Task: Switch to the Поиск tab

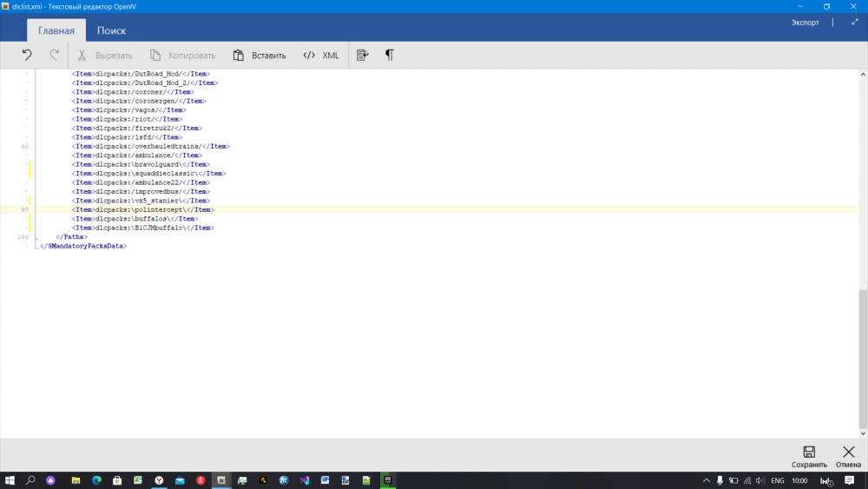Action: coord(111,30)
